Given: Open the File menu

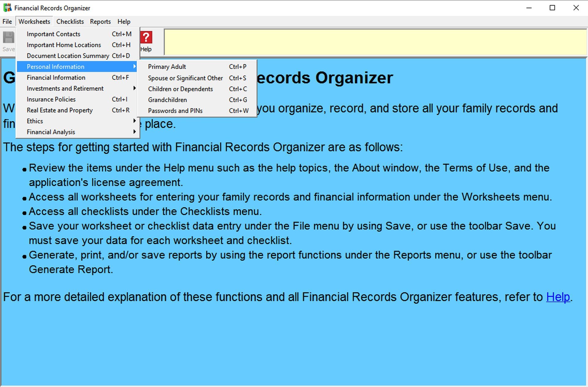Looking at the screenshot, I should [x=7, y=21].
